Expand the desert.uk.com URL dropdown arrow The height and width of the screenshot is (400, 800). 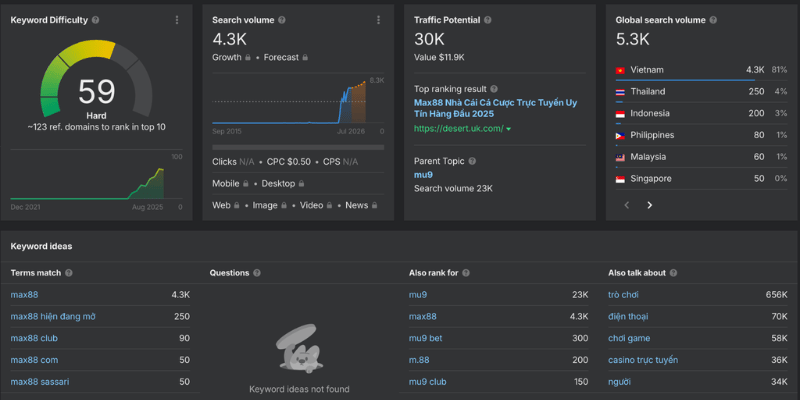(508, 129)
